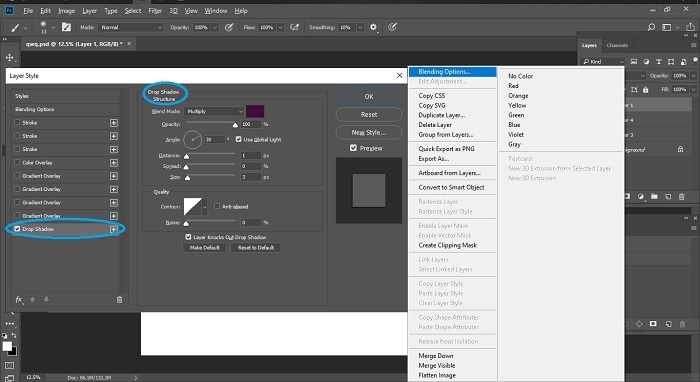Click the Reset button
Image resolution: width=700 pixels, height=382 pixels.
(x=369, y=114)
